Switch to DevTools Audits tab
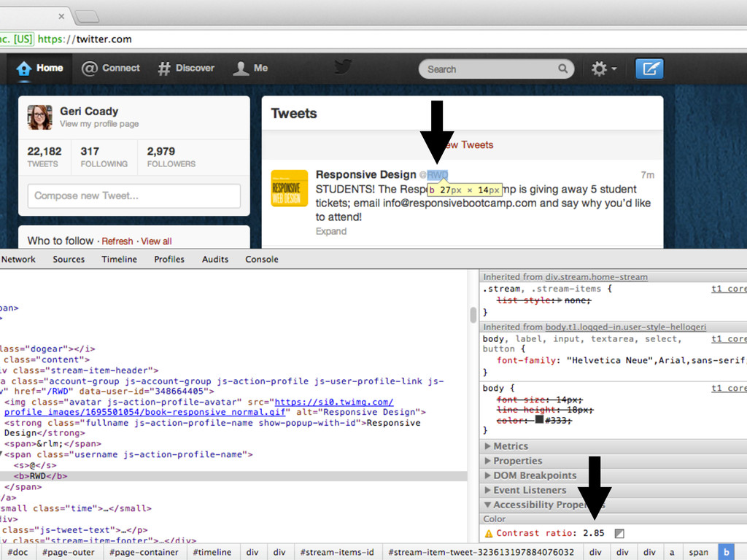The image size is (747, 560). [x=215, y=259]
